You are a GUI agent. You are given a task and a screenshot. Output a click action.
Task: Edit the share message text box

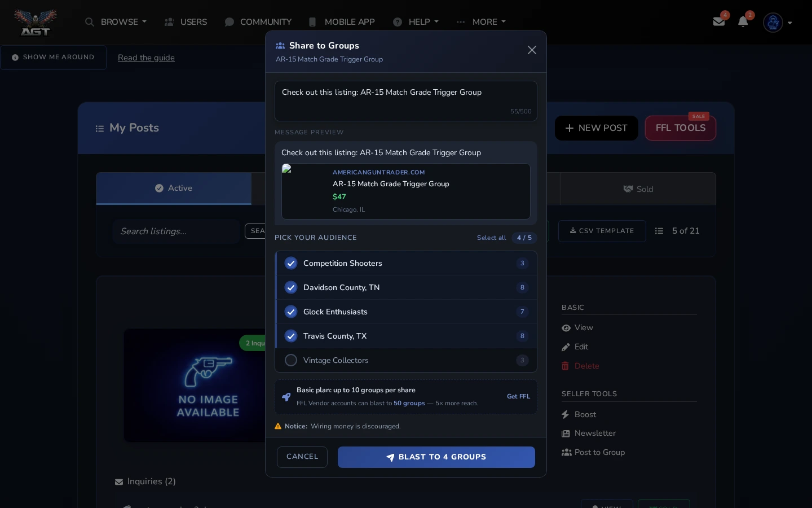(x=406, y=101)
